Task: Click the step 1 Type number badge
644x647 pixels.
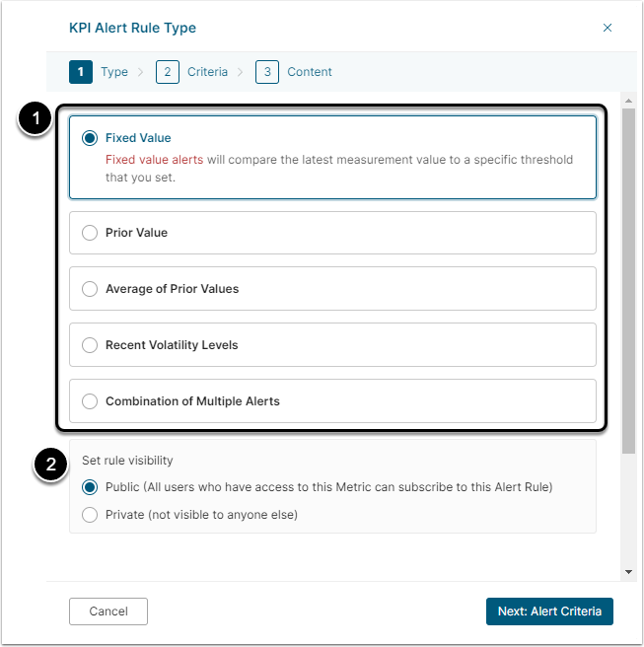Action: 81,72
